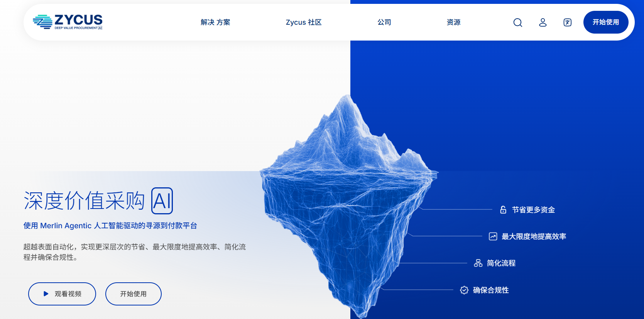
Task: Click the 观看视频 play button
Action: 62,294
